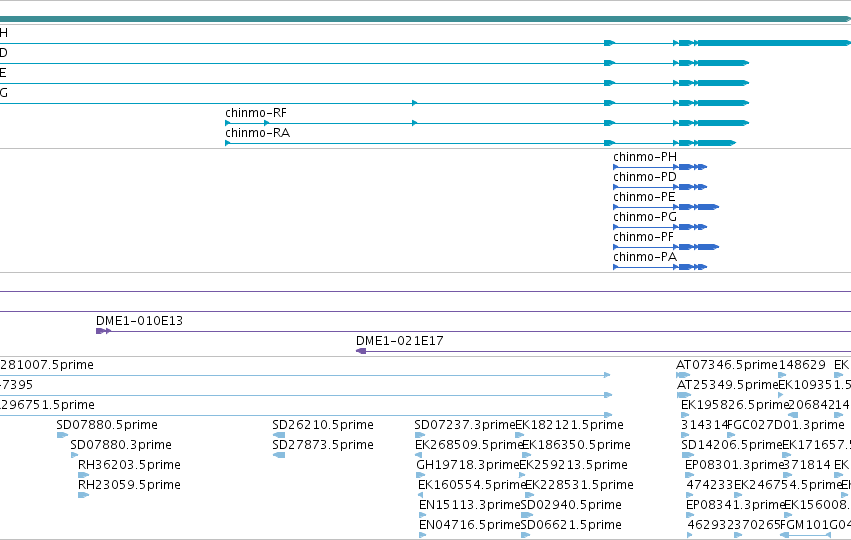Screen dimensions: 851x540
Task: Open the EK228531.5prime EST label
Action: (579, 485)
